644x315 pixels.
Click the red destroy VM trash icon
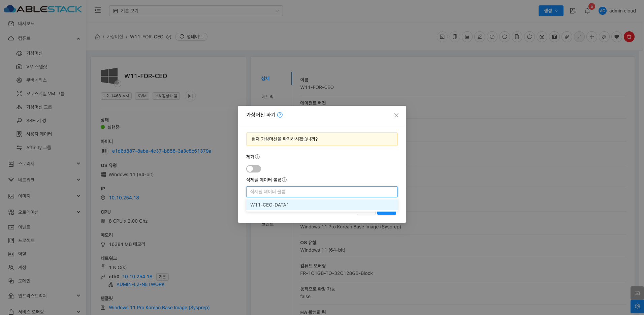(629, 37)
